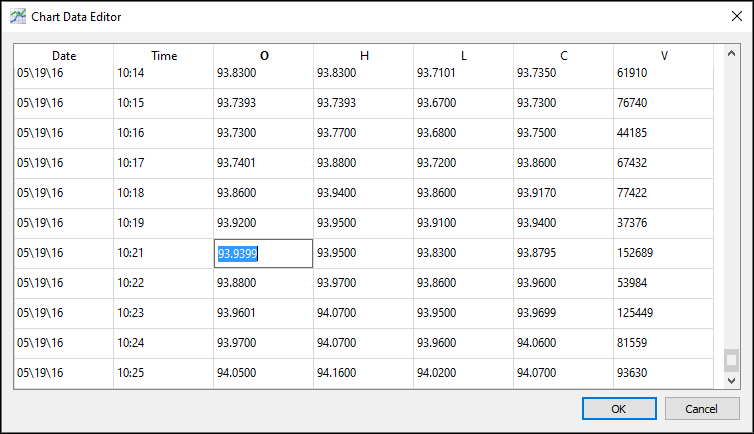
Task: Click the H column header
Action: [364, 56]
